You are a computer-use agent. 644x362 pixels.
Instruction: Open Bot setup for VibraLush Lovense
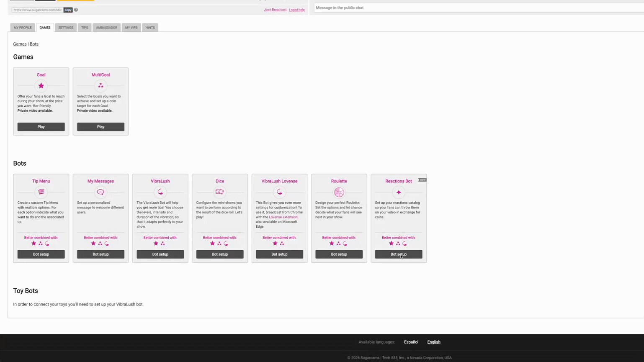(x=279, y=254)
